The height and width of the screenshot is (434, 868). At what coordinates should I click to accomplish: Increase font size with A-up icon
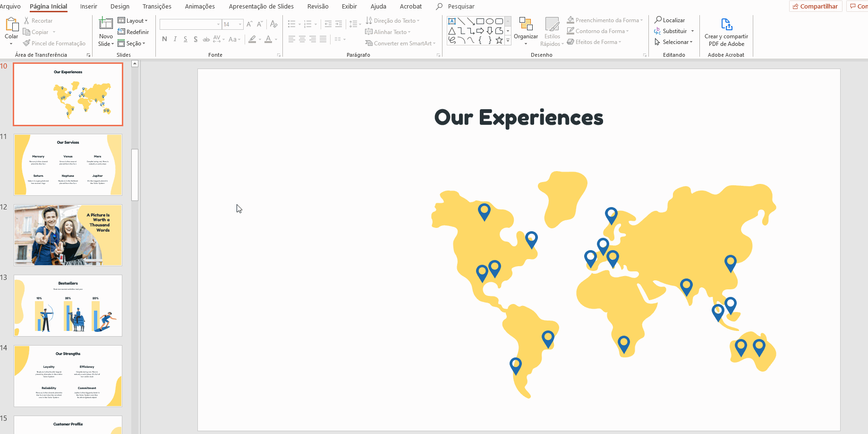pyautogui.click(x=249, y=24)
